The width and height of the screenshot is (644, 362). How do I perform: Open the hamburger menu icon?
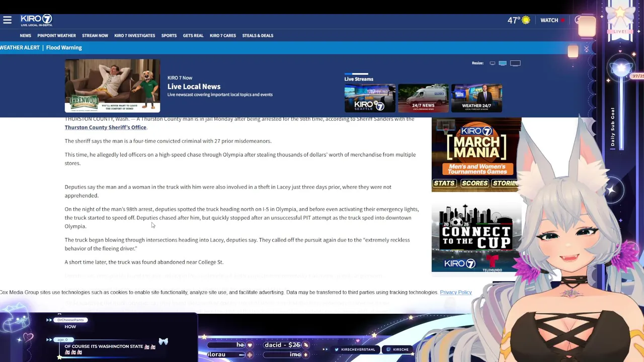7,20
